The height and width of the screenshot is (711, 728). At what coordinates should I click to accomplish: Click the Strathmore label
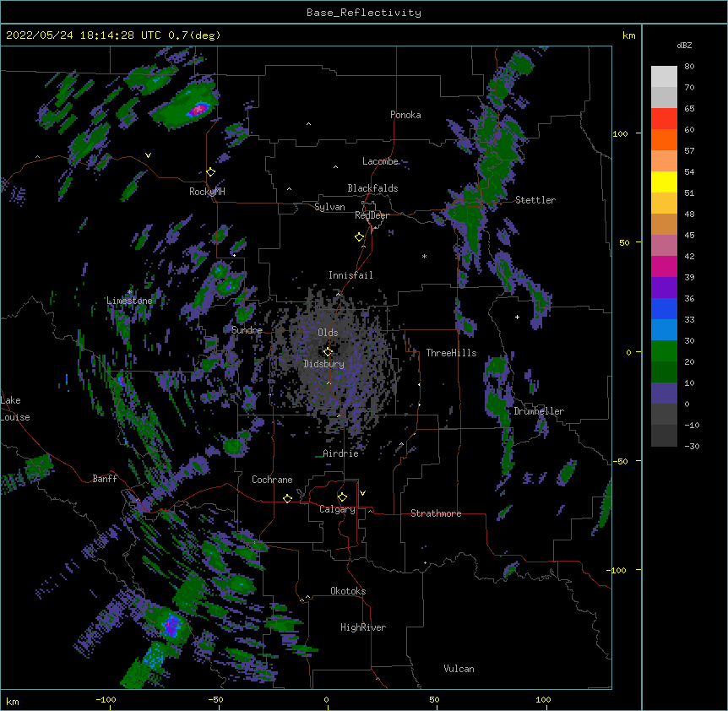click(x=436, y=513)
